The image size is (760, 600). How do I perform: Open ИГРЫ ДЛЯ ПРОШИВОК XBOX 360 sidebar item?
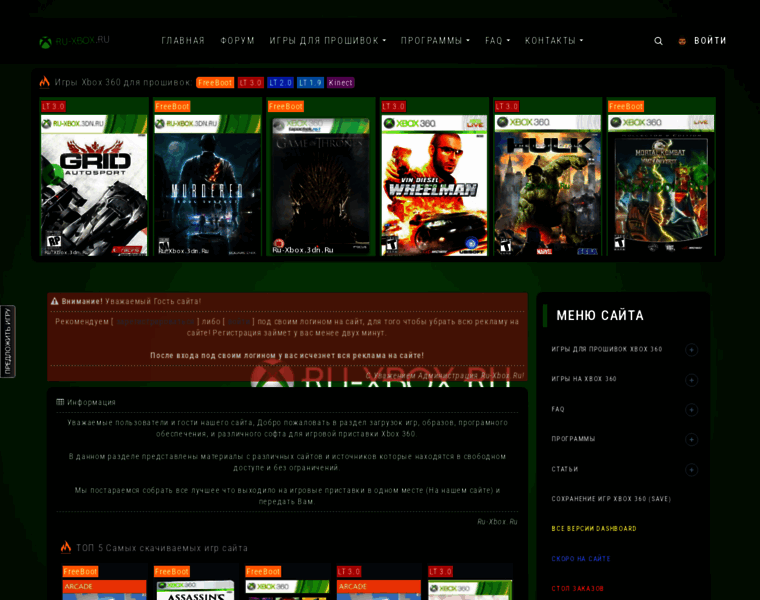click(606, 349)
